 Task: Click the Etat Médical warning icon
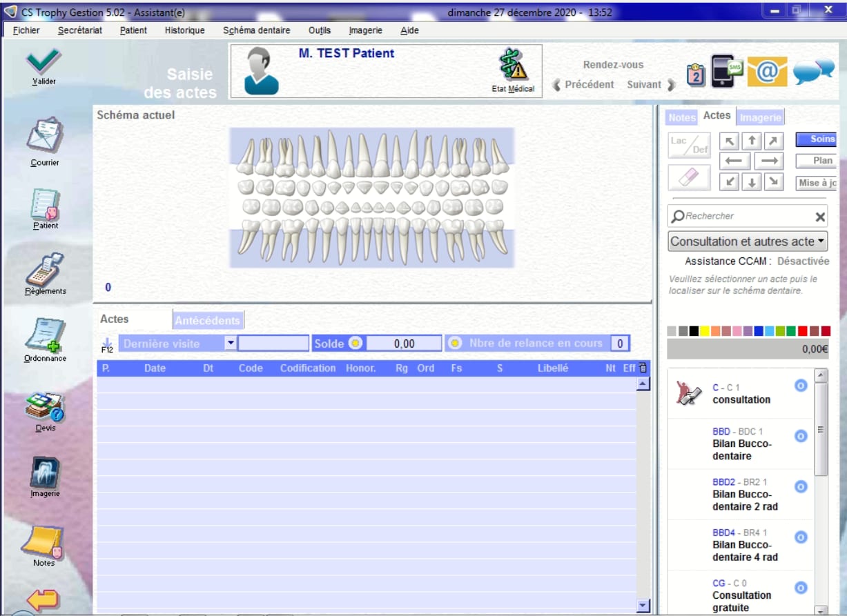(513, 66)
